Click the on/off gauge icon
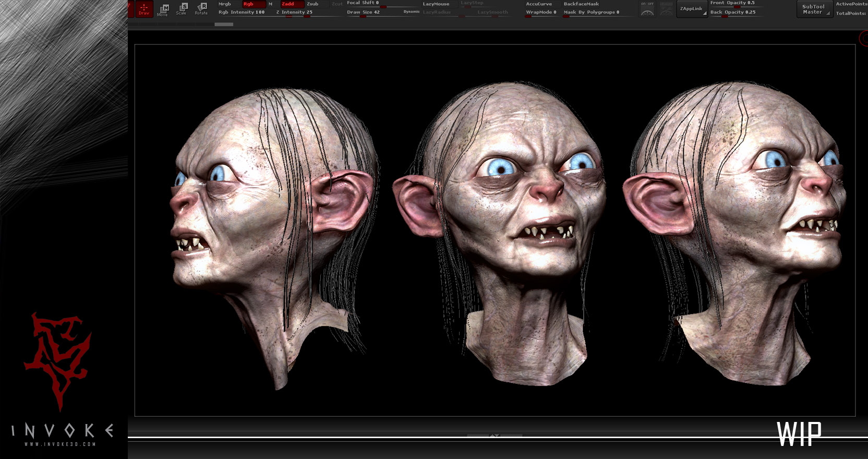 coord(647,9)
